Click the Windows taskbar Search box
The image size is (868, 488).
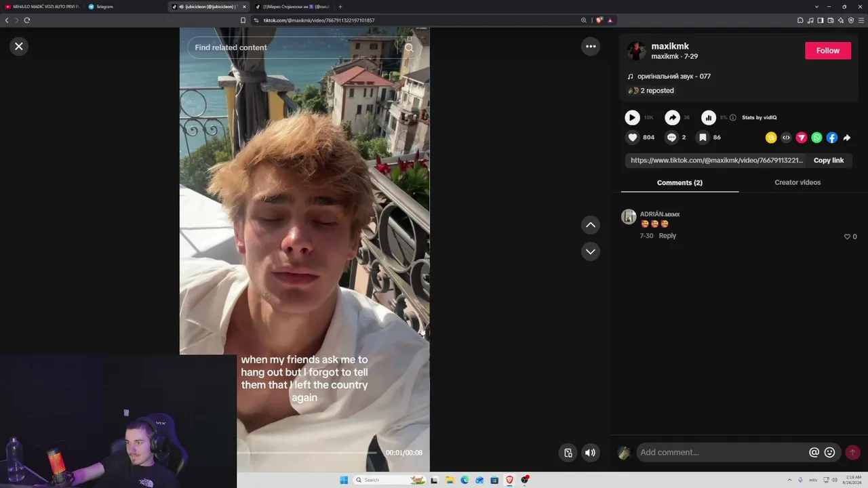click(390, 480)
